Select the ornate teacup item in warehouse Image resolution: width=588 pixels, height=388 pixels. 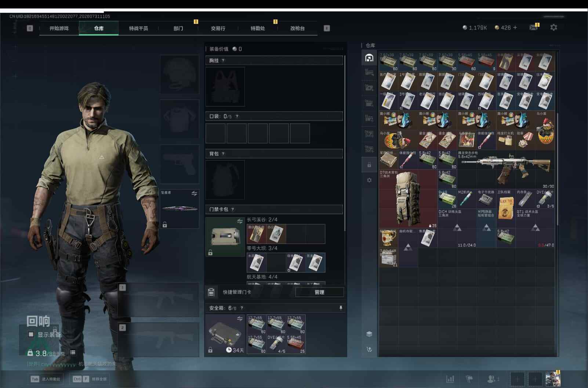pyautogui.click(x=389, y=238)
